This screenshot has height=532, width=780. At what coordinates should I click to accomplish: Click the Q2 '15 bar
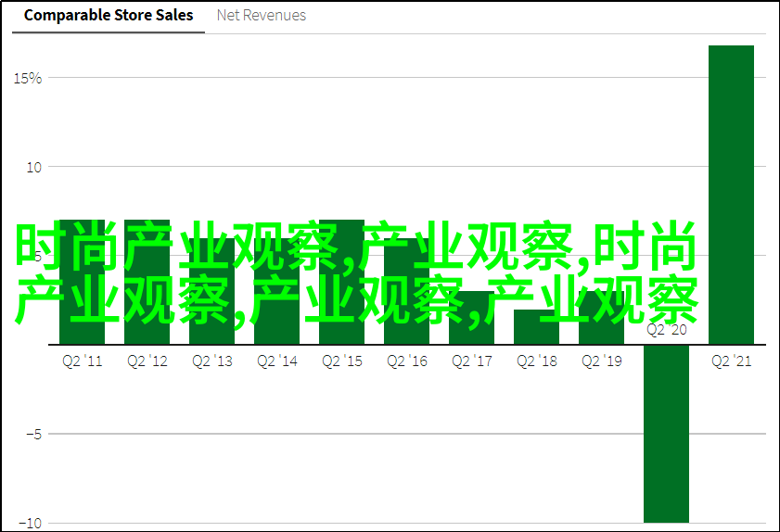pyautogui.click(x=341, y=282)
